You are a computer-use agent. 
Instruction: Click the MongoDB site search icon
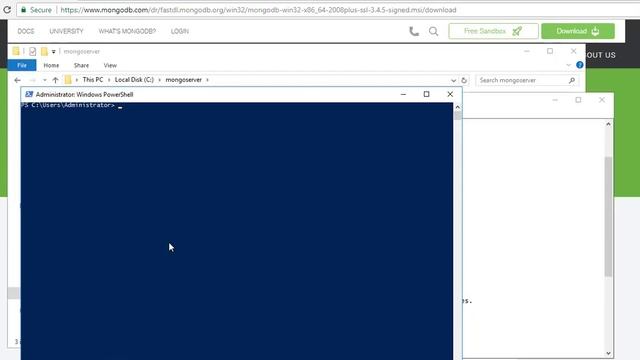click(433, 31)
